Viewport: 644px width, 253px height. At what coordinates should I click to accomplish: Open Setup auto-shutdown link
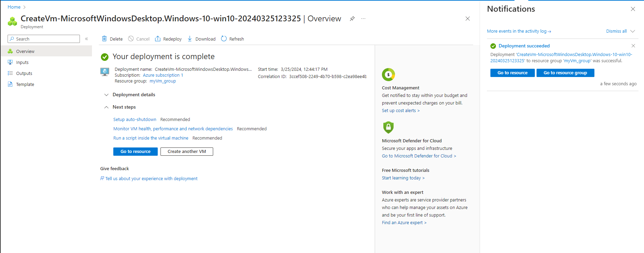(x=135, y=120)
